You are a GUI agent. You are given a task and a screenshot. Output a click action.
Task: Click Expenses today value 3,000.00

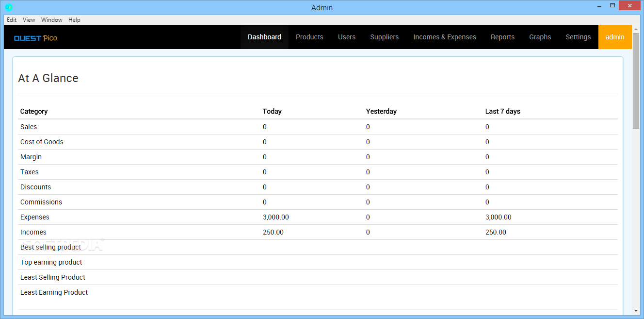[276, 217]
